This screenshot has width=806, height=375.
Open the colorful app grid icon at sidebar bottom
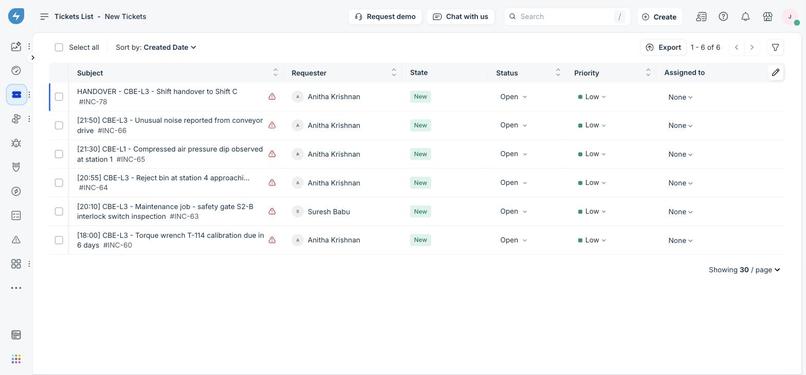point(16,359)
